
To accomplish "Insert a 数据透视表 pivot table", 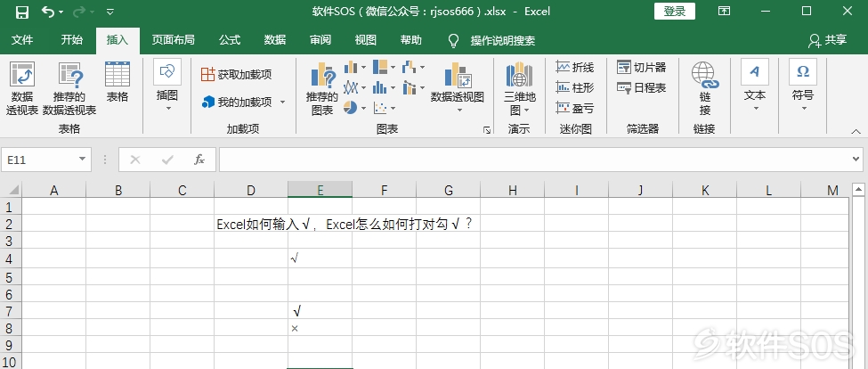I will pyautogui.click(x=22, y=88).
